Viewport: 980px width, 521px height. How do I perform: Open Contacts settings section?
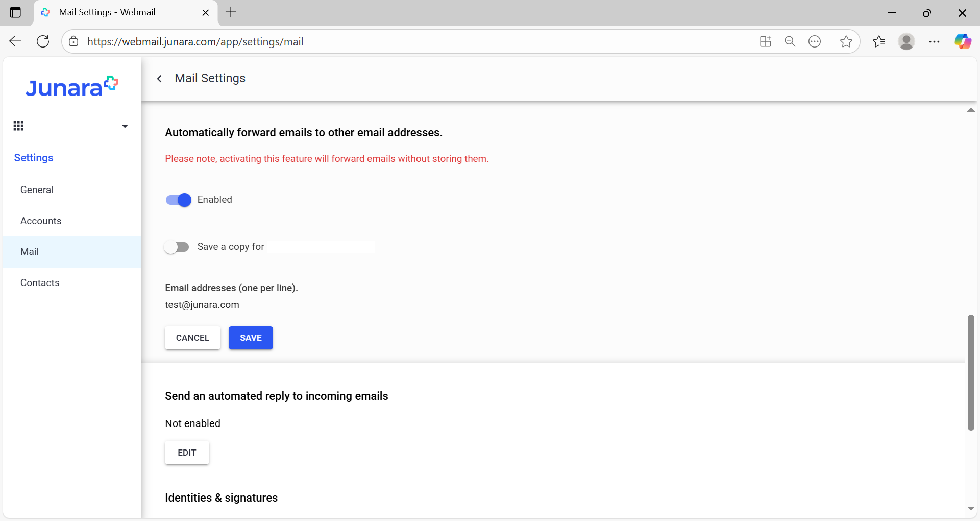[x=72, y=283]
